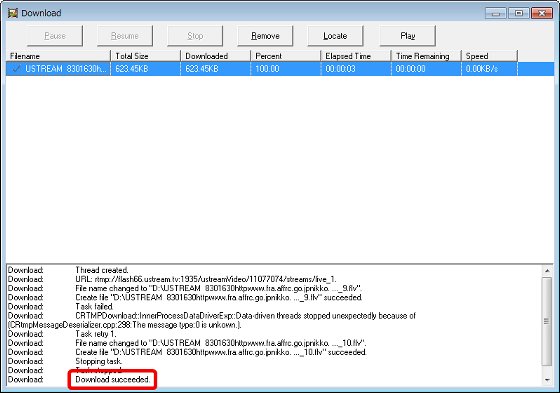Click the Elapsed Time value 00:00:03

click(340, 69)
